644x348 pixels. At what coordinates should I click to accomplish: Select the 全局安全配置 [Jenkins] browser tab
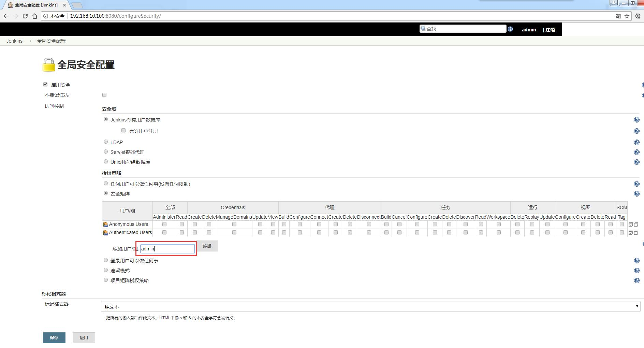coord(36,5)
